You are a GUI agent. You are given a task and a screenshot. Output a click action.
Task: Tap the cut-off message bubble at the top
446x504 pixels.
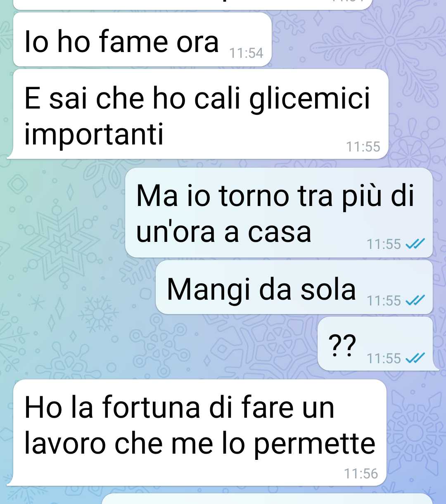(x=193, y=5)
